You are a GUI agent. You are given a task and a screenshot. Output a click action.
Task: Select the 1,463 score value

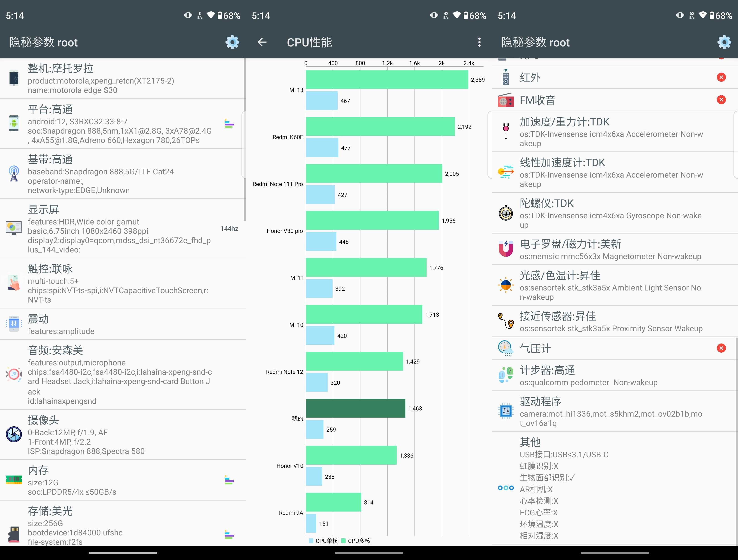coord(415,408)
